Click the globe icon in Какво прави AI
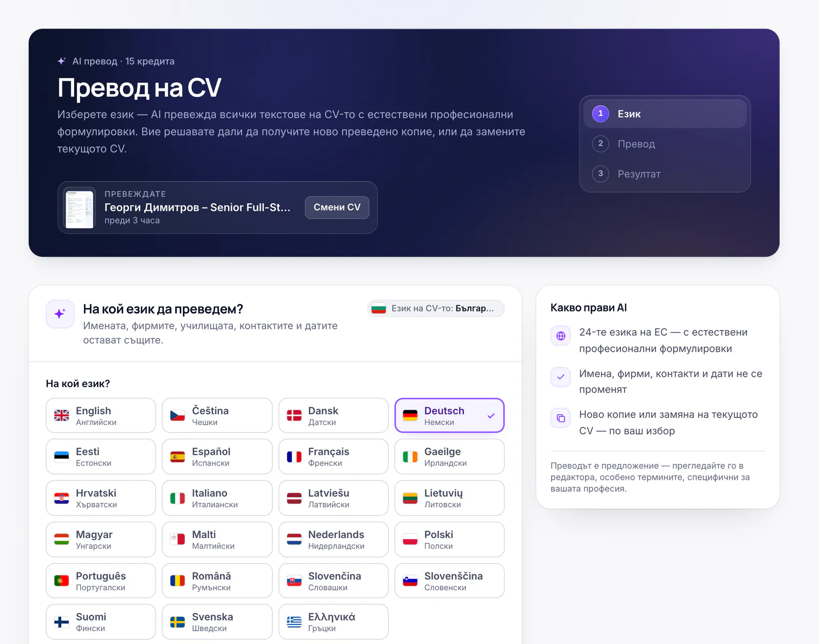This screenshot has height=644, width=819. (x=561, y=336)
